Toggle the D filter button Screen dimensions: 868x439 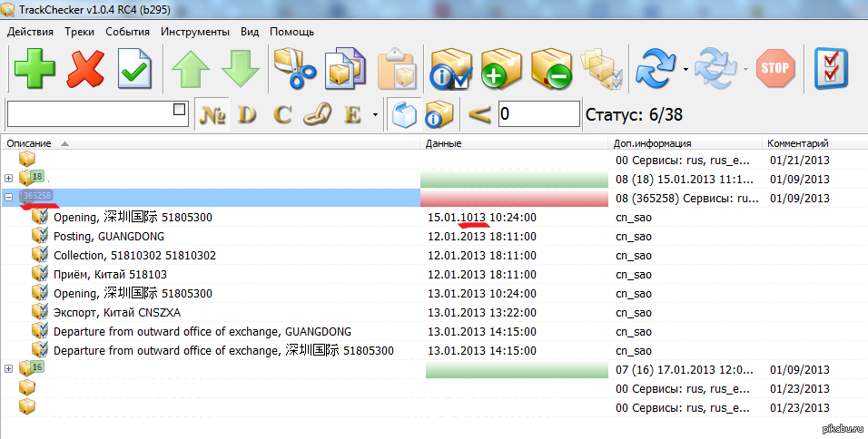[x=247, y=115]
